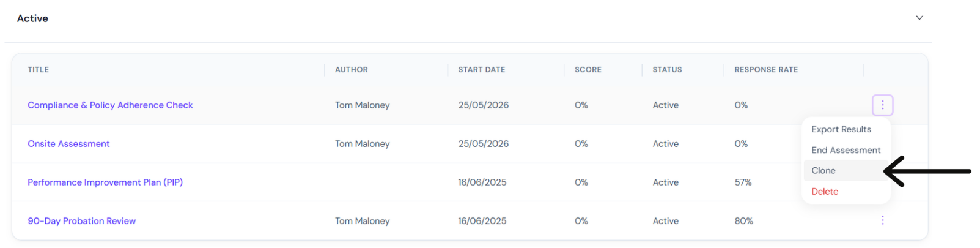Sort by the AUTHOR column header

tap(351, 70)
